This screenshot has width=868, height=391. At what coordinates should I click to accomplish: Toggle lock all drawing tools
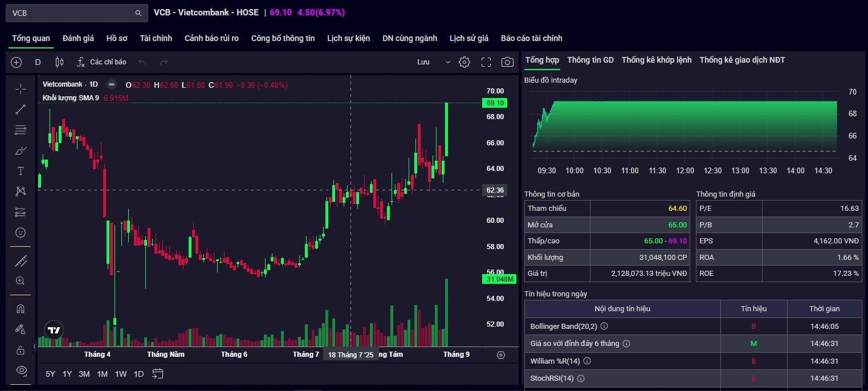point(21,350)
